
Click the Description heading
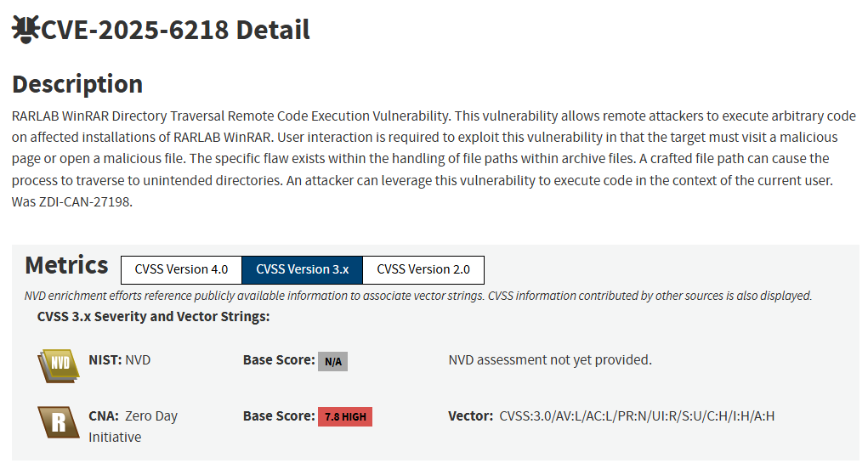77,84
